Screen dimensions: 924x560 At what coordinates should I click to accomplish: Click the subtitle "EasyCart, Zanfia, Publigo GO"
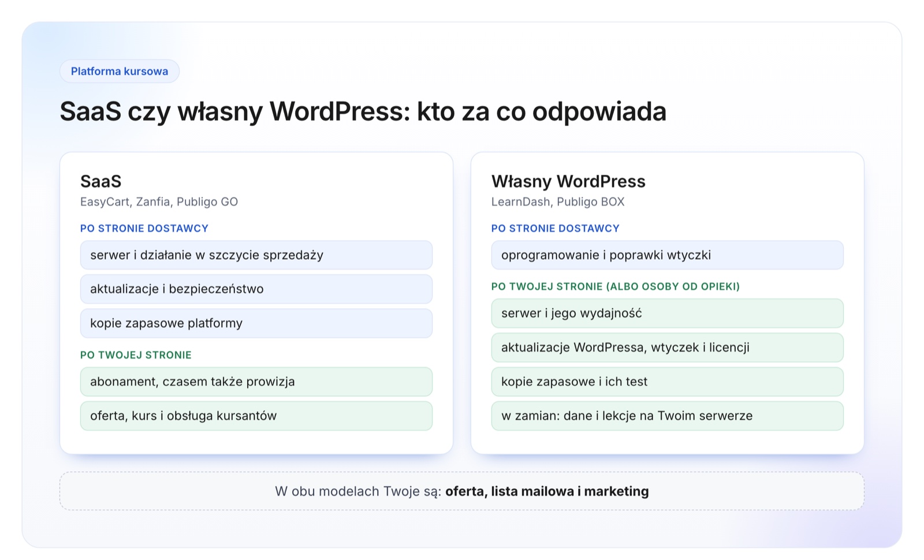(159, 202)
